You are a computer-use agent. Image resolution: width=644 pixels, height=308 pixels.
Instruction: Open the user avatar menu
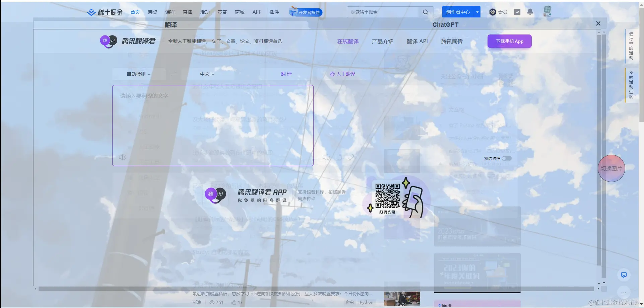pyautogui.click(x=548, y=11)
